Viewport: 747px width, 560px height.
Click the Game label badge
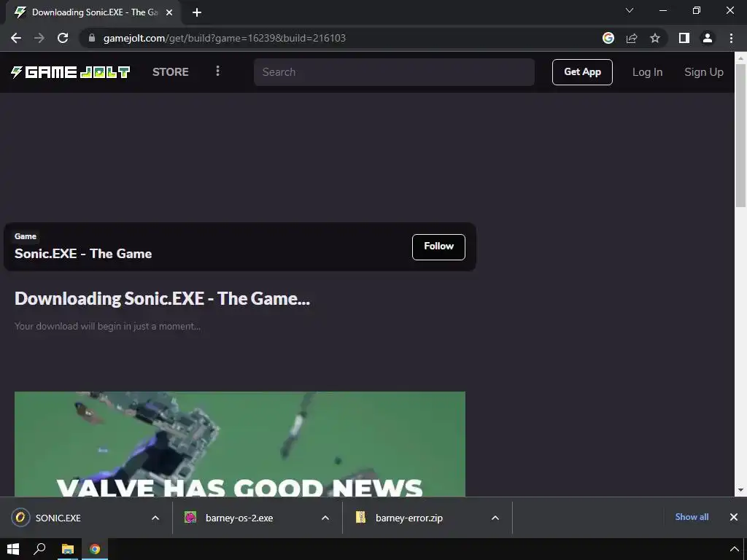pyautogui.click(x=26, y=236)
